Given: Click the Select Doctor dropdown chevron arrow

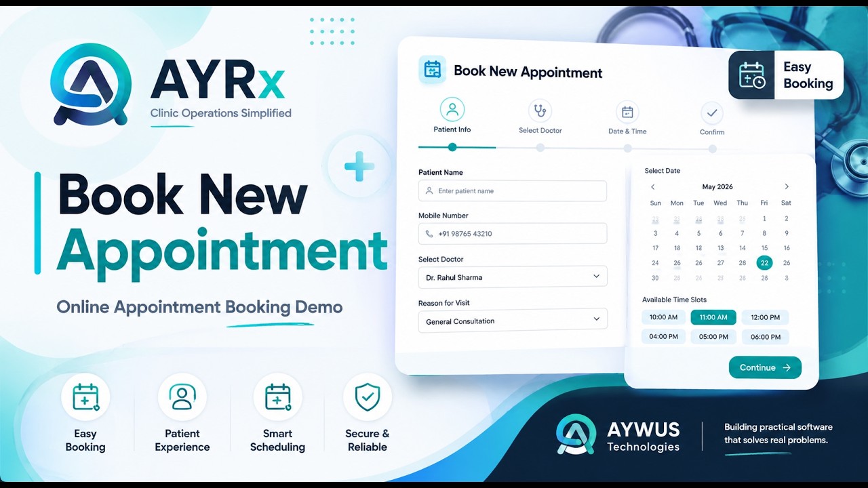Looking at the screenshot, I should pos(596,276).
